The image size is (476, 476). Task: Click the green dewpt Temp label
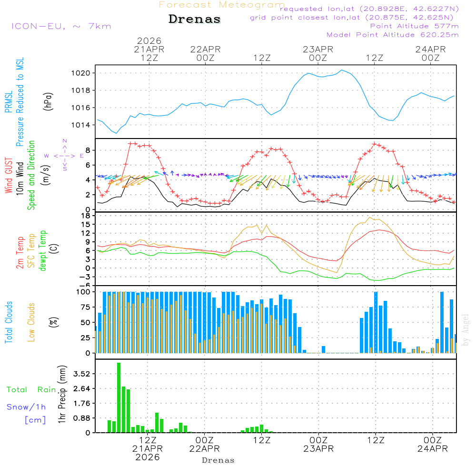43,251
